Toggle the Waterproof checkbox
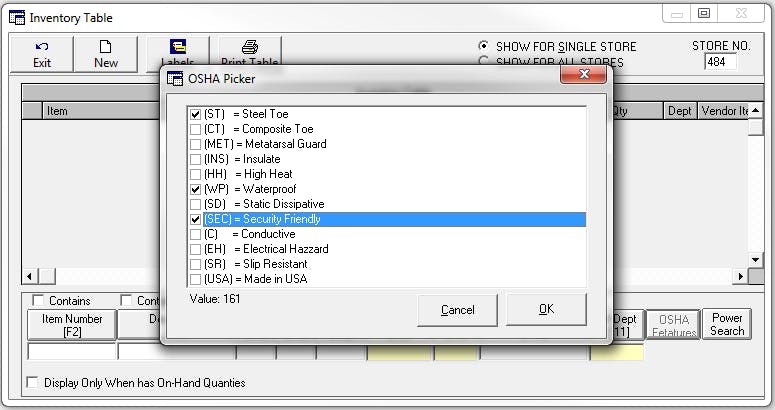 tap(195, 189)
